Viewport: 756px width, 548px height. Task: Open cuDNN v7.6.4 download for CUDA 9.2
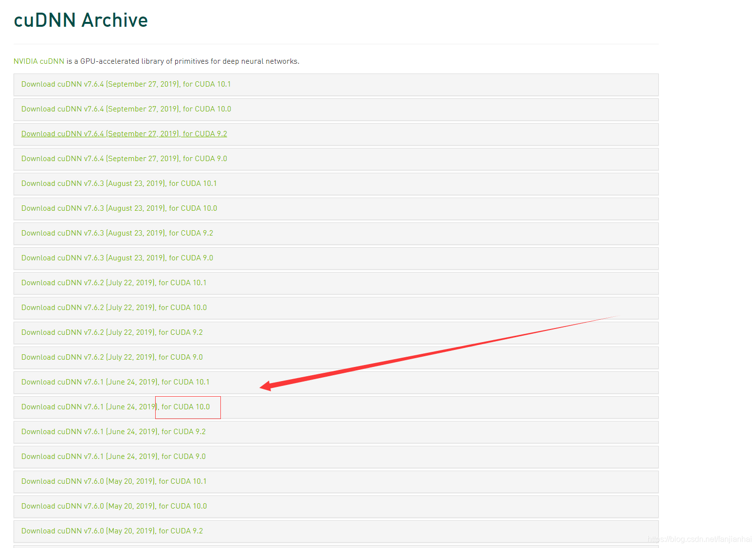[x=124, y=134]
